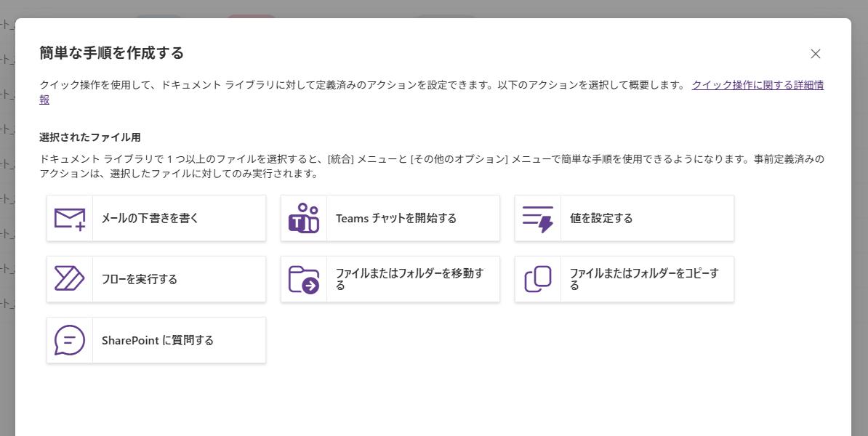
Task: Select the フローを実行する action label
Action: pyautogui.click(x=140, y=279)
